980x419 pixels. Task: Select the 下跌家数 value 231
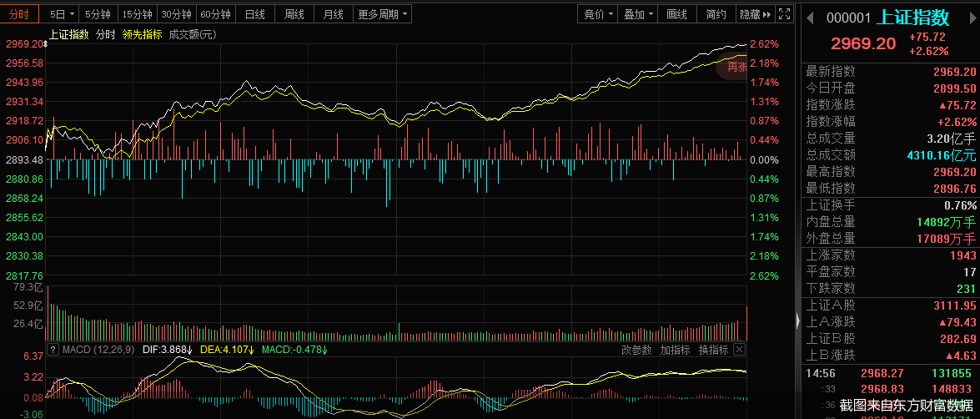click(967, 289)
